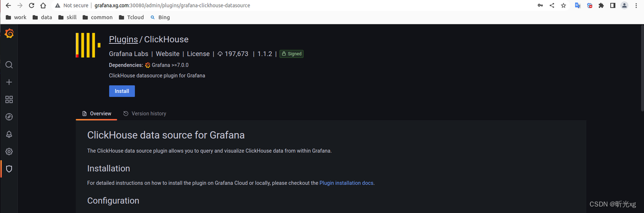Click the Installation heading
This screenshot has height=213, width=644.
(109, 168)
